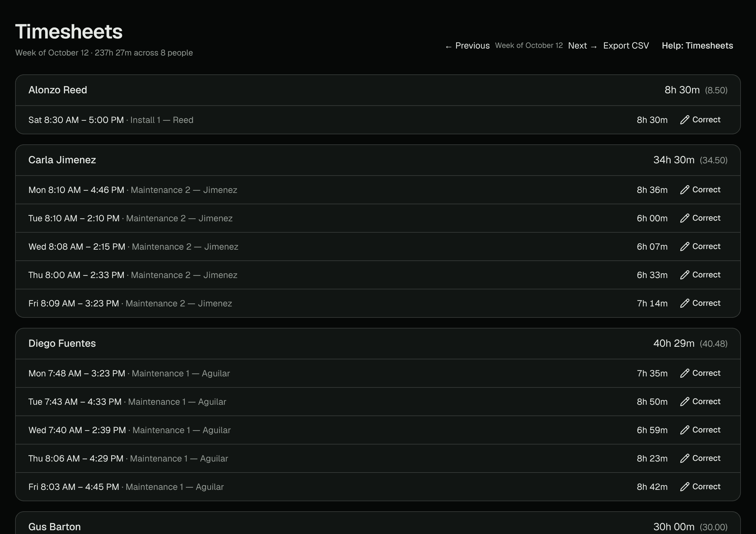
Task: Click Wed 7:40 AM – 2:39 PM time range
Action: coord(77,430)
